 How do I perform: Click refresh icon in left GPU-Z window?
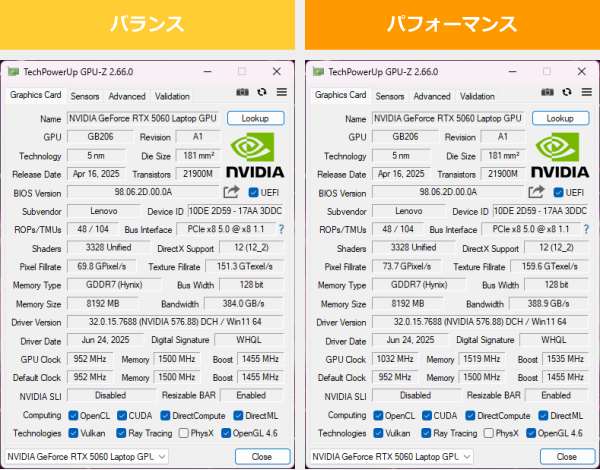[x=262, y=92]
